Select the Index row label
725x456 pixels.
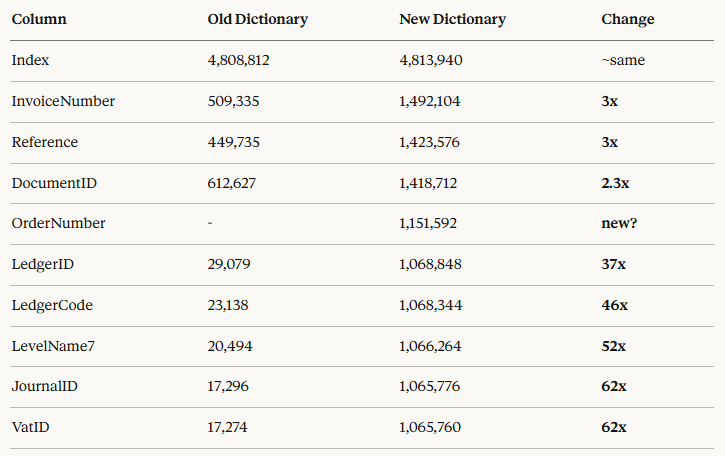pos(30,60)
